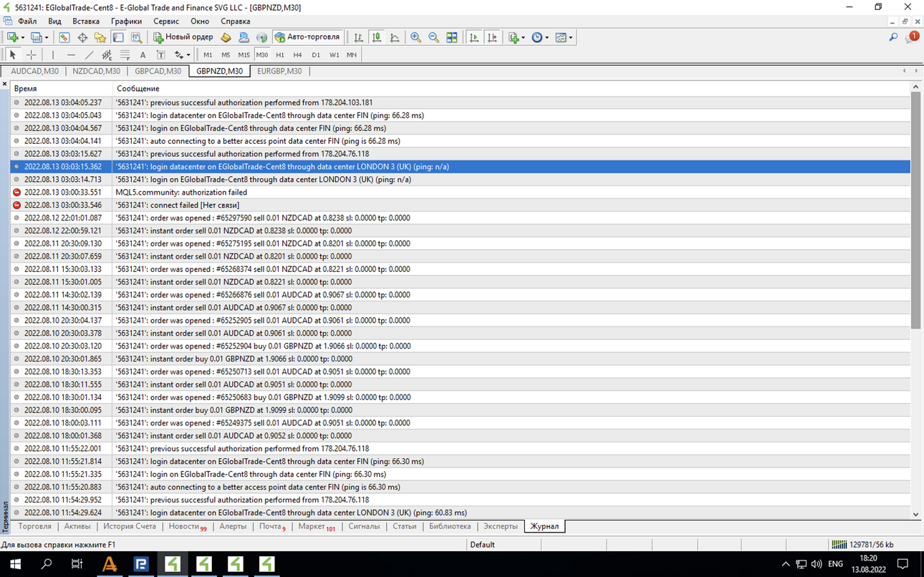Open the Торговля terminal tab
The height and width of the screenshot is (577, 924).
click(x=34, y=526)
